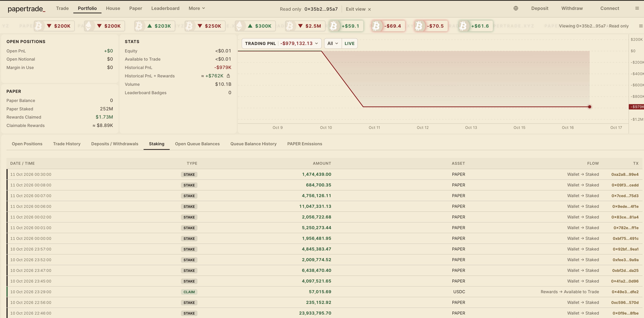This screenshot has height=318, width=644.
Task: Click the AMOUNT column header
Action: [322, 163]
